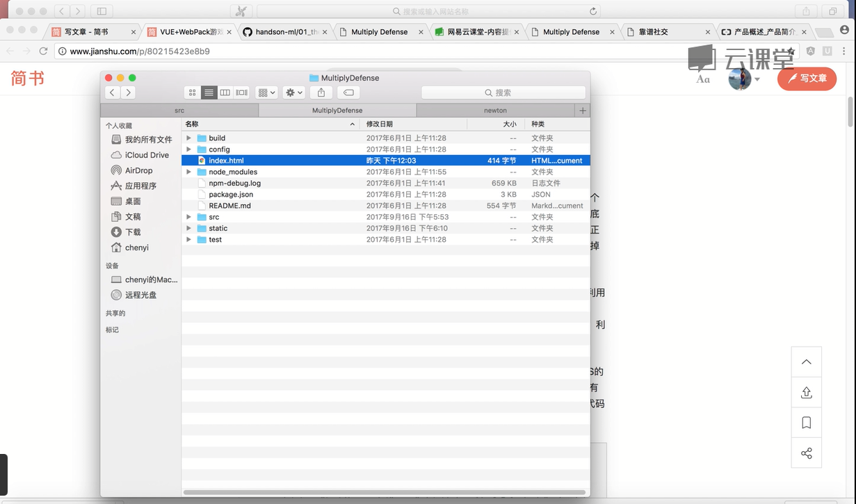Show the Safari sidebar in outer window

coord(102,11)
